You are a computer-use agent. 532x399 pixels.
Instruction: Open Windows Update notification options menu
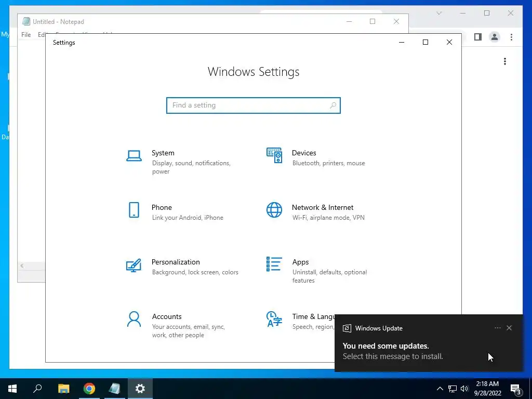pyautogui.click(x=497, y=328)
